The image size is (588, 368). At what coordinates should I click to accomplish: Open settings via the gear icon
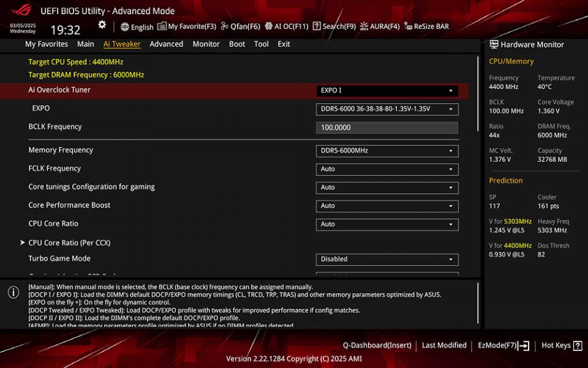point(102,25)
